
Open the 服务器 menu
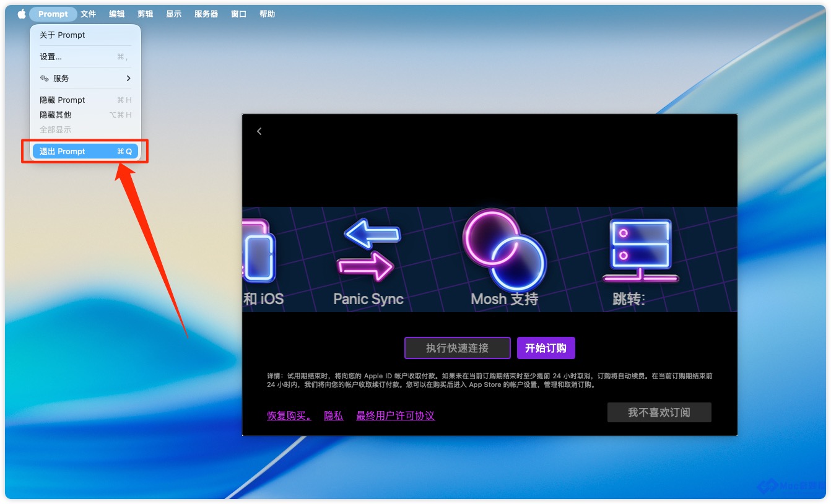tap(206, 14)
